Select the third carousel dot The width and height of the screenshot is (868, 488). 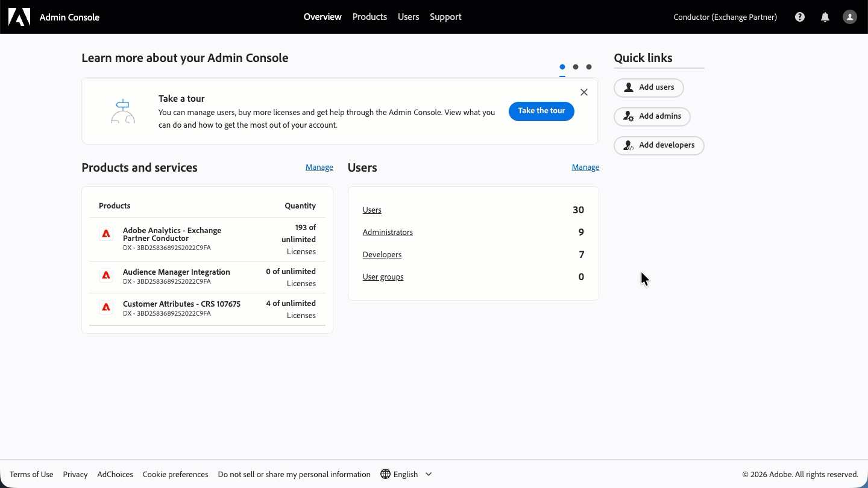click(589, 67)
